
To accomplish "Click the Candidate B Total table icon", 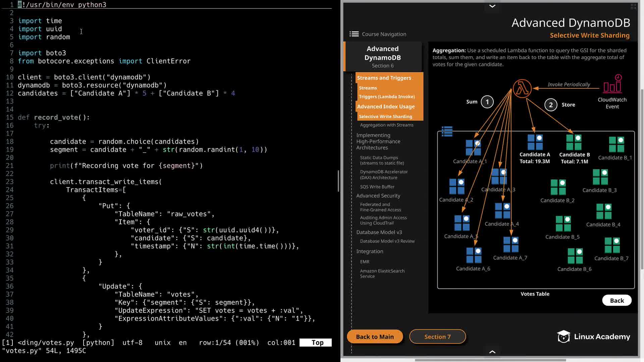I will click(x=574, y=142).
